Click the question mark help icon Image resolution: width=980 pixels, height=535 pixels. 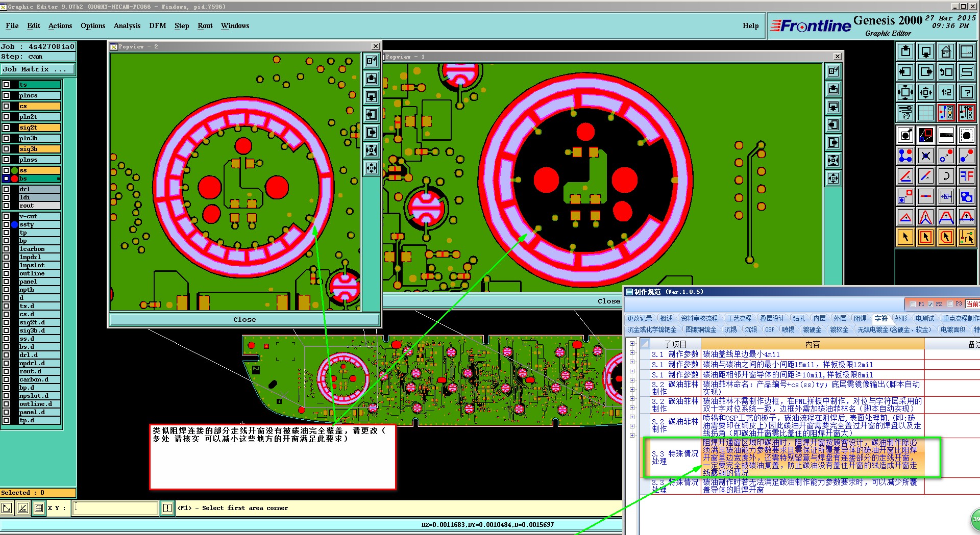[x=967, y=92]
